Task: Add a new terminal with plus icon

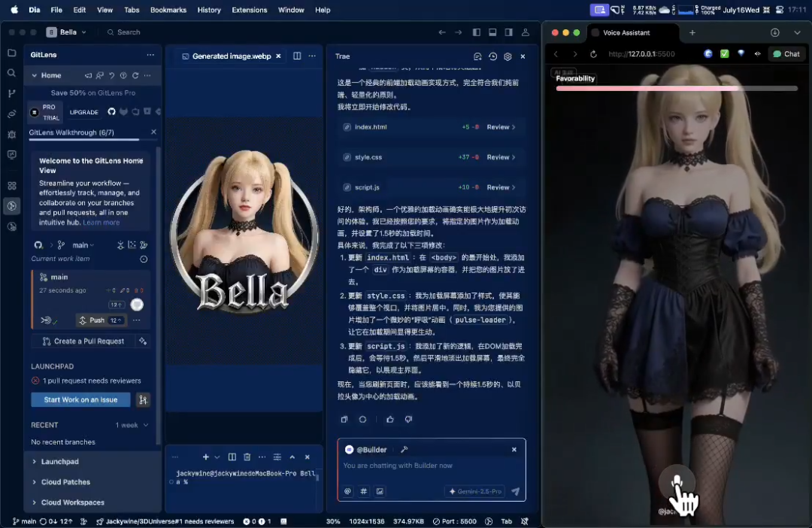Action: (205, 457)
